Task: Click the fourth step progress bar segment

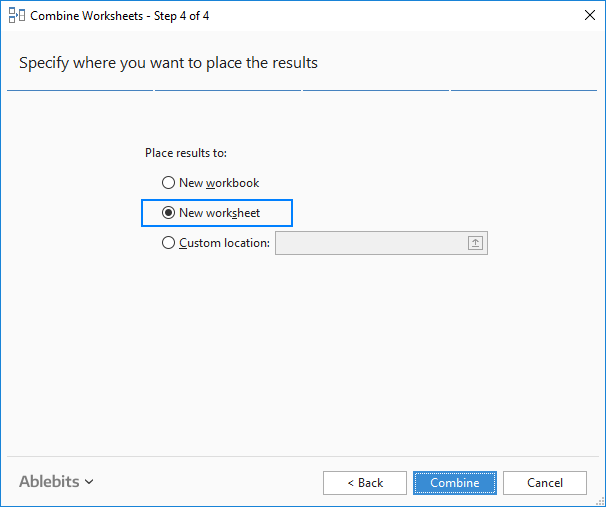Action: coord(524,90)
